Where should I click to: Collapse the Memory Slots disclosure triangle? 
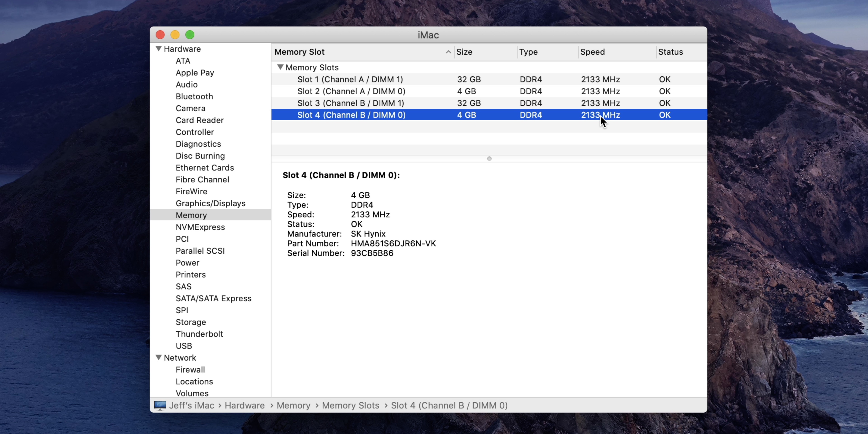(x=280, y=67)
